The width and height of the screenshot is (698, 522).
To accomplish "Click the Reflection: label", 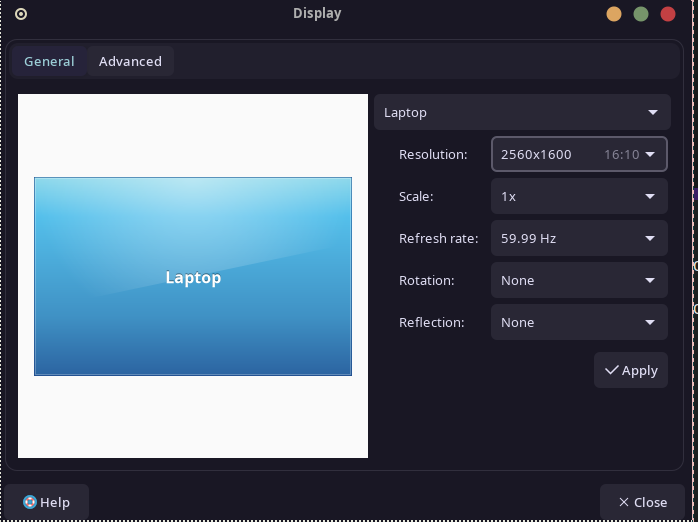I will pos(431,322).
